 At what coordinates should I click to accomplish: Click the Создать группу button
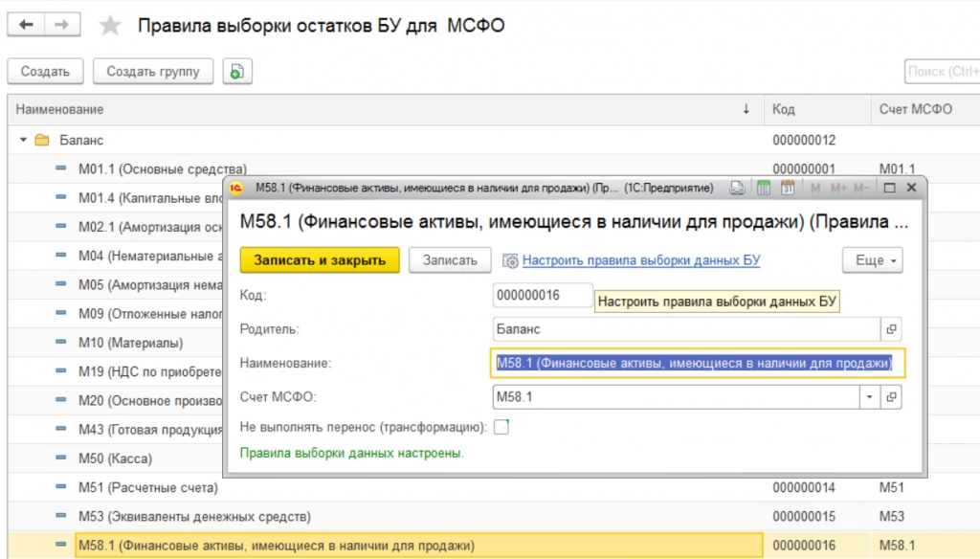[x=153, y=71]
